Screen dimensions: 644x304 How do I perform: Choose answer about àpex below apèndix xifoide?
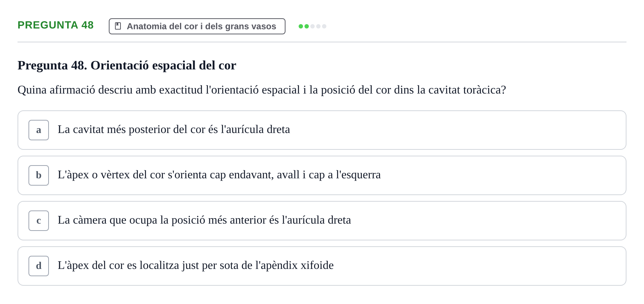pos(322,266)
